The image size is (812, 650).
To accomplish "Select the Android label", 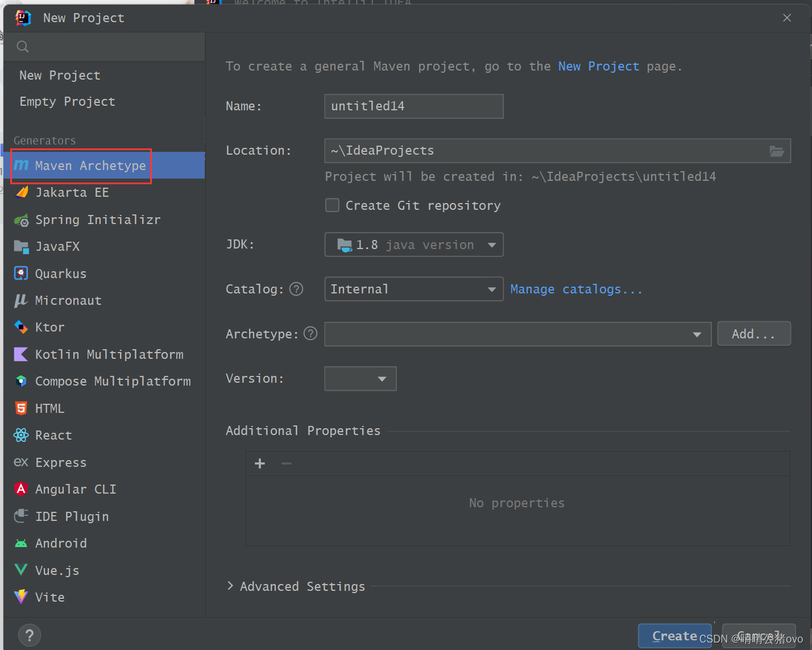I will click(61, 543).
